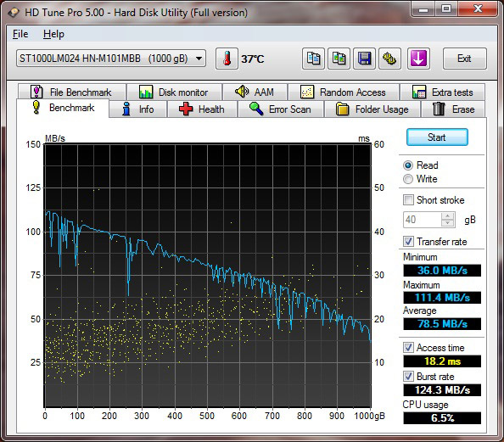Enable the Short stroke checkbox

[408, 200]
